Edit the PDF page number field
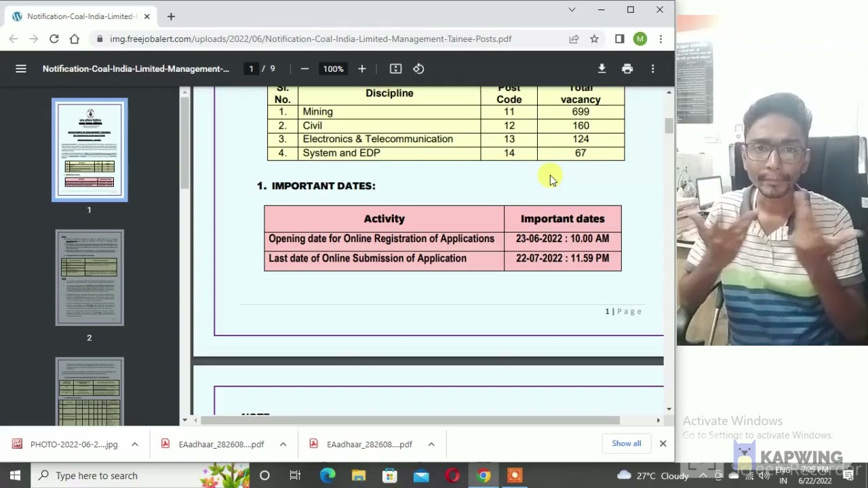 [251, 68]
